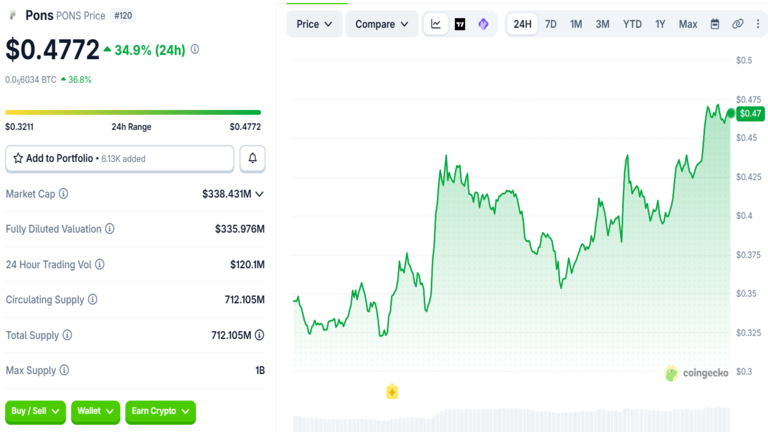Expand Market Cap value chevron
The image size is (768, 432).
[x=260, y=194]
